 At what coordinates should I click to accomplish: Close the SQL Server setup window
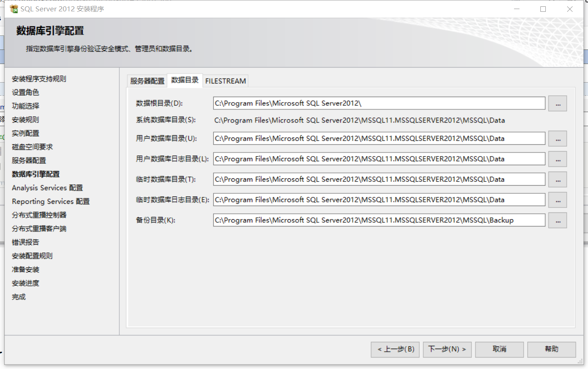570,9
